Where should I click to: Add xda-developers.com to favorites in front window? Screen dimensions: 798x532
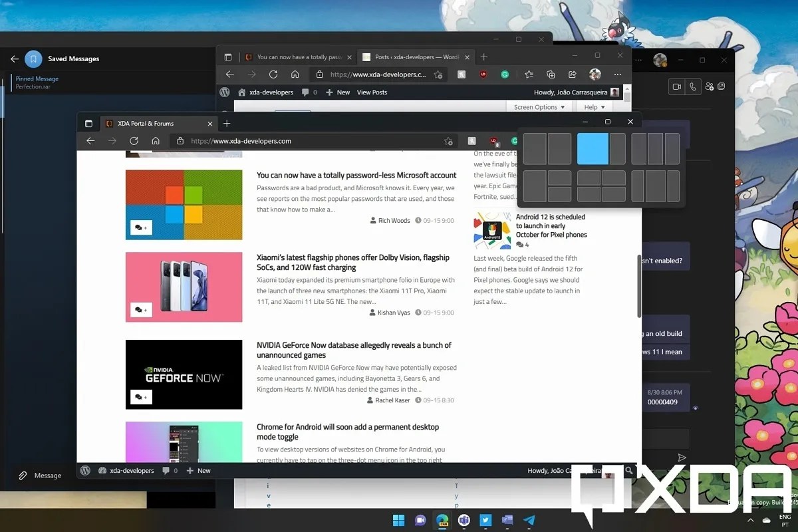(449, 141)
